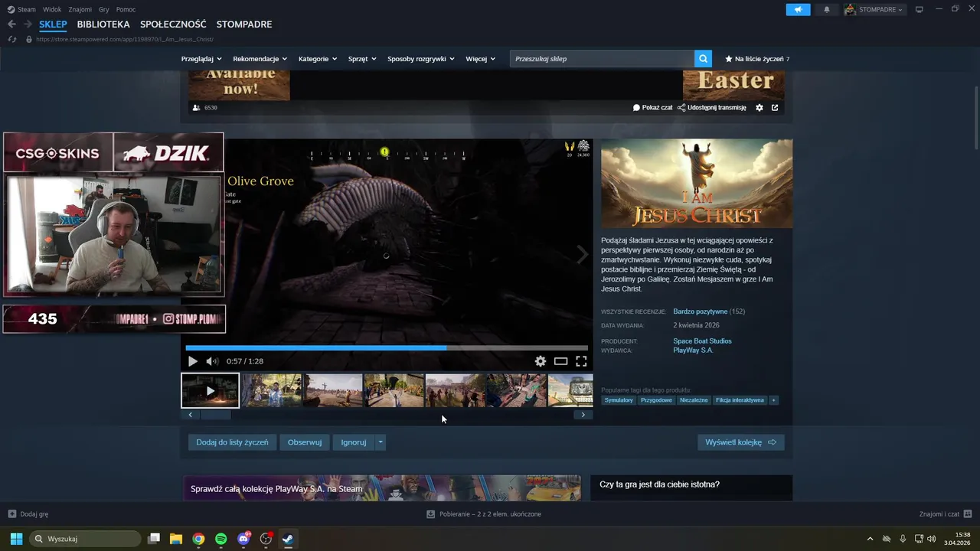Open the Pomoc menu
The width and height of the screenshot is (980, 551).
coord(126,9)
